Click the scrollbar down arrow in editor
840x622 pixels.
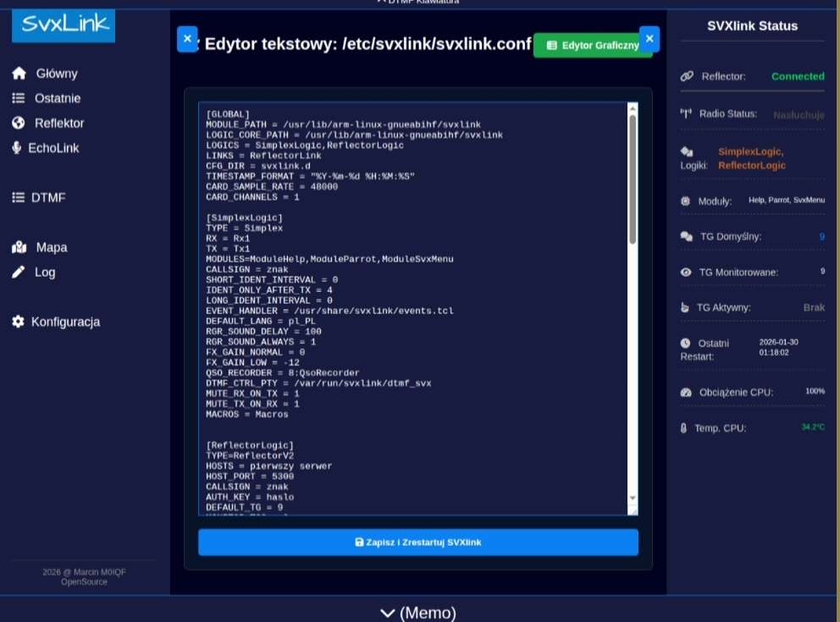[x=632, y=498]
